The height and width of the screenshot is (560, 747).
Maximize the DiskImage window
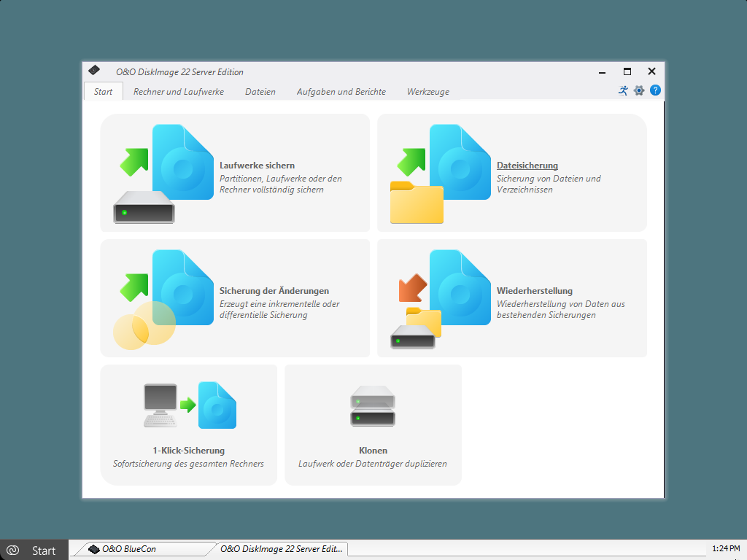(627, 71)
